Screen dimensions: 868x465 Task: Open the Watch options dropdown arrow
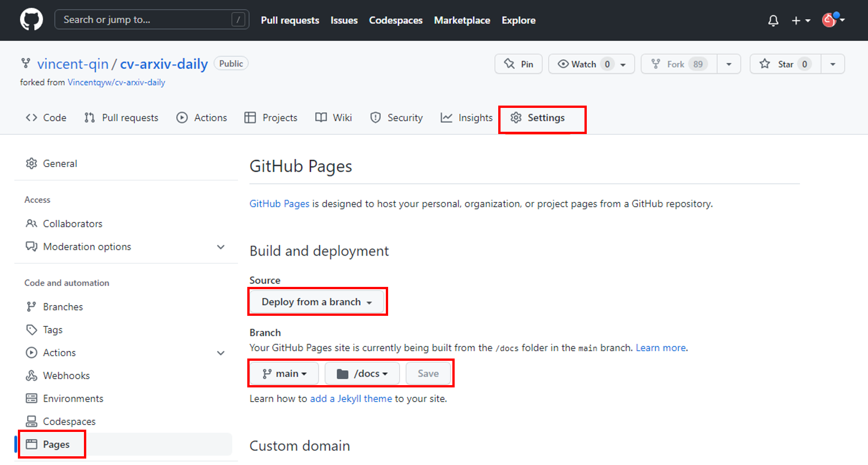click(x=623, y=64)
